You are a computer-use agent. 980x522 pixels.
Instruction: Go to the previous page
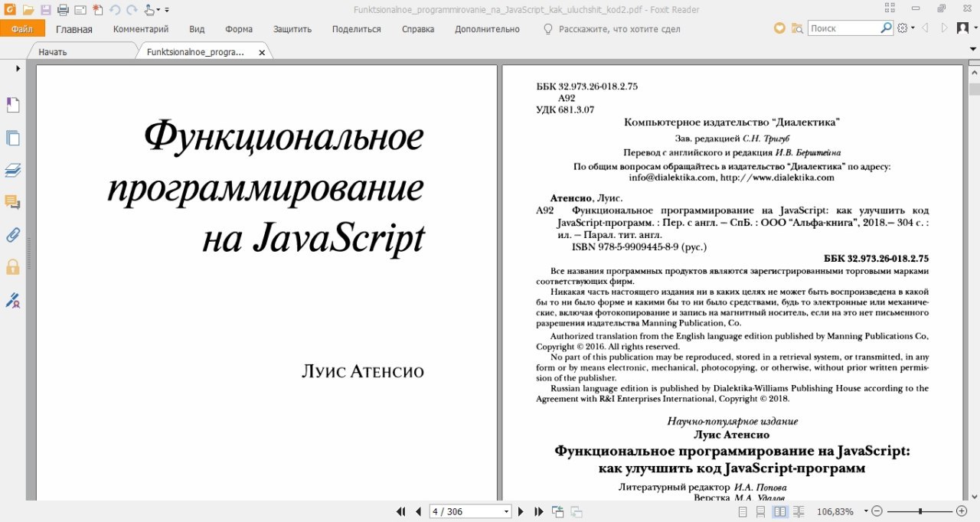418,511
